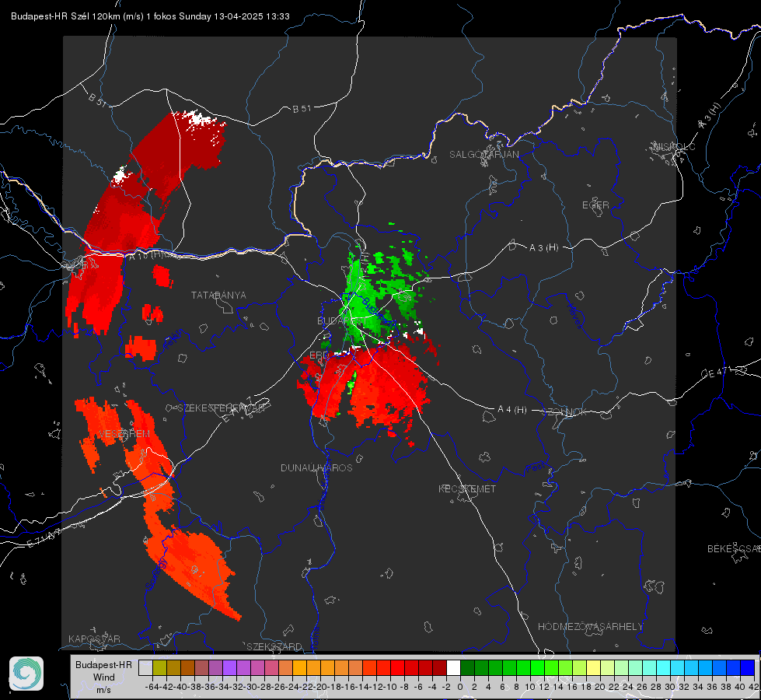The width and height of the screenshot is (761, 700).
Task: Click the Heves county label
Action: click(x=574, y=317)
